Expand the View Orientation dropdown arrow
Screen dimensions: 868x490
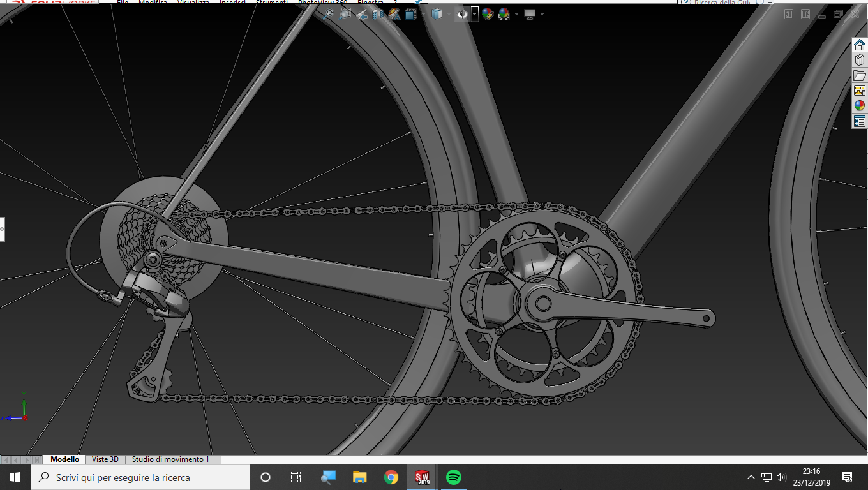(x=423, y=14)
